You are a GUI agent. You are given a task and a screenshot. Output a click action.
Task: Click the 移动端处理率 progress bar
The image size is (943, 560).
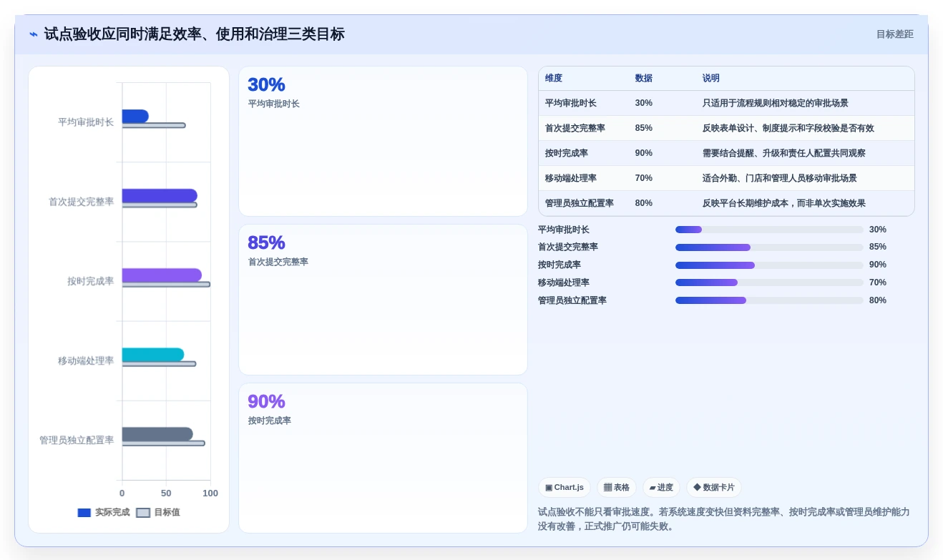point(769,283)
